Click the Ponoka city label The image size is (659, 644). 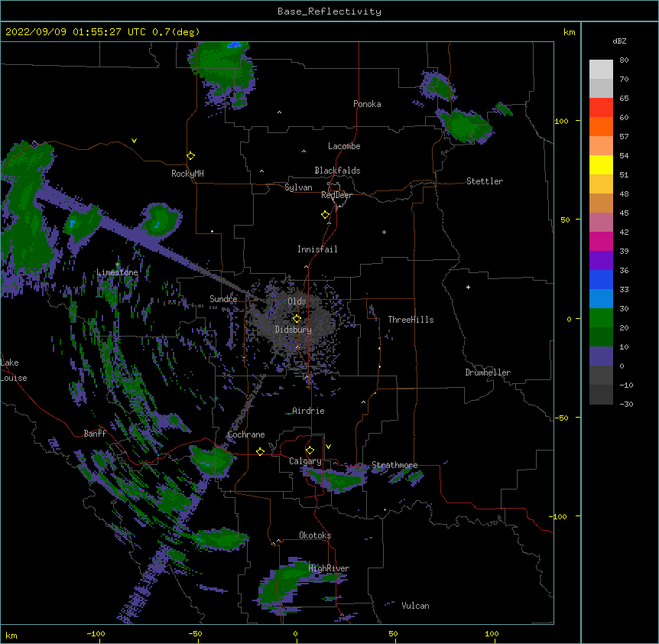(x=367, y=104)
